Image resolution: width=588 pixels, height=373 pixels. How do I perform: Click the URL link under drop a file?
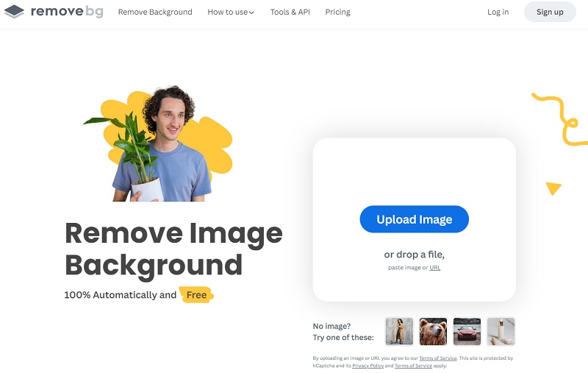click(x=434, y=268)
